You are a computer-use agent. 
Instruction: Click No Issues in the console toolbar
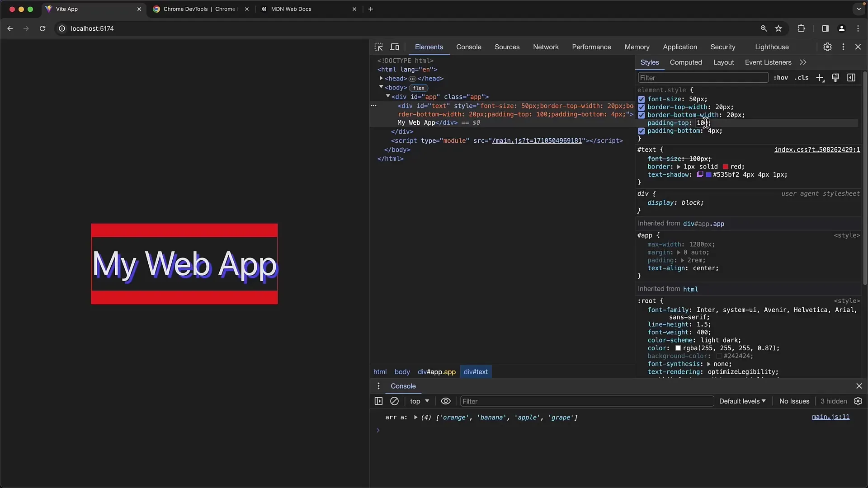(794, 401)
